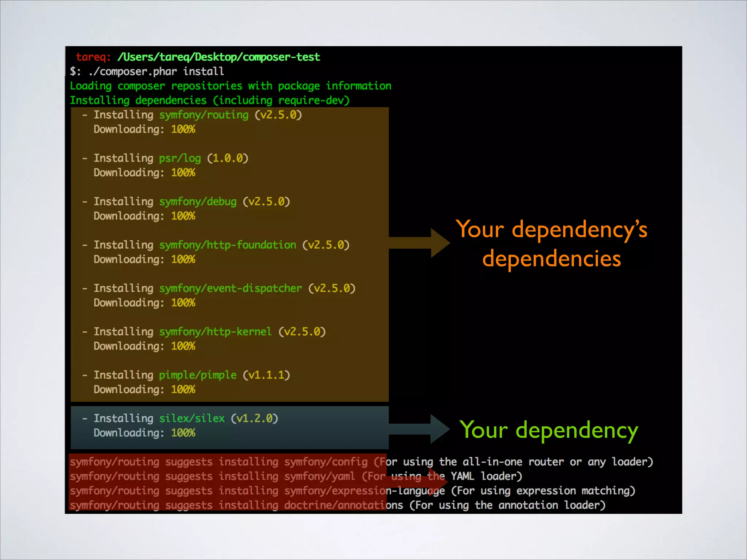The width and height of the screenshot is (747, 560).
Task: Click 'Downloading: 100%' under symfony/routing
Action: coord(144,129)
